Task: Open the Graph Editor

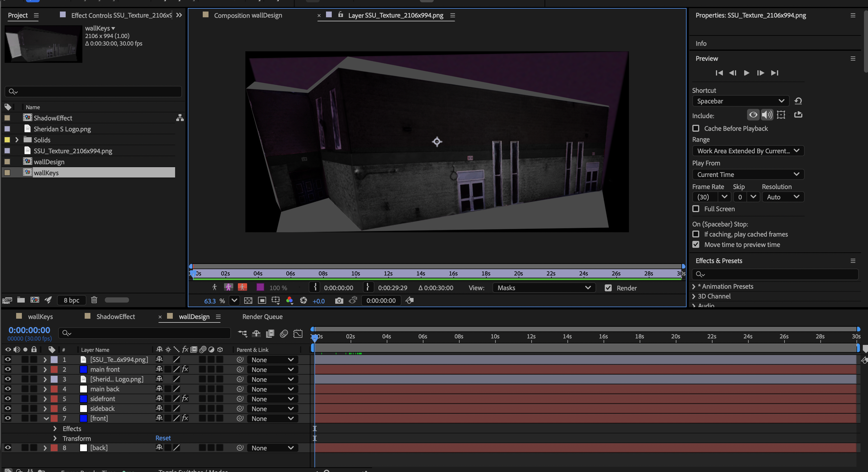Action: 298,333
